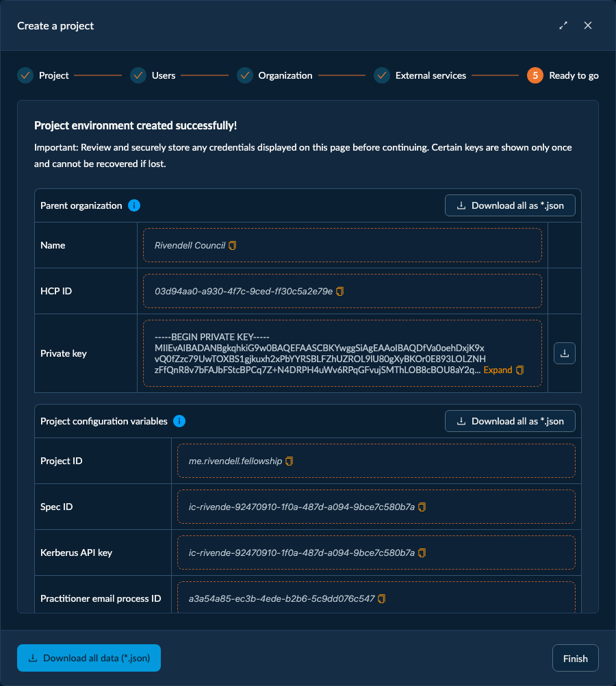Finish the project creation wizard
The width and height of the screenshot is (616, 686).
[x=576, y=658]
